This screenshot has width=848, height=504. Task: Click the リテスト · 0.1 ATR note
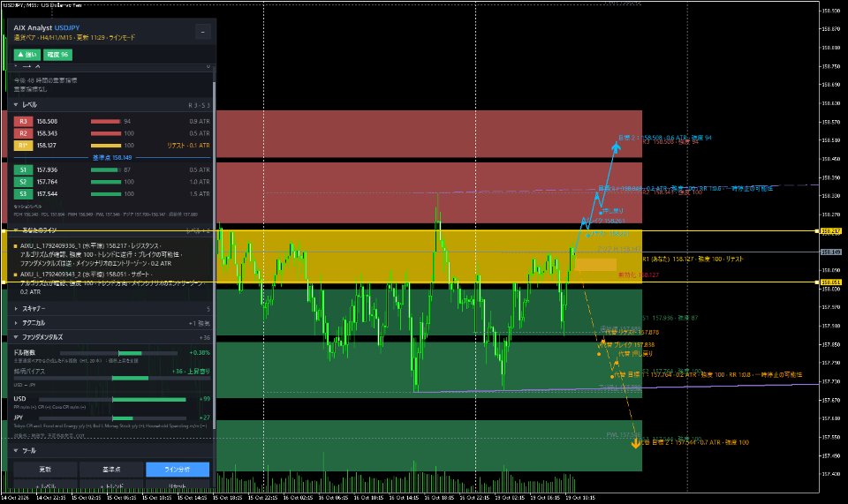(188, 146)
